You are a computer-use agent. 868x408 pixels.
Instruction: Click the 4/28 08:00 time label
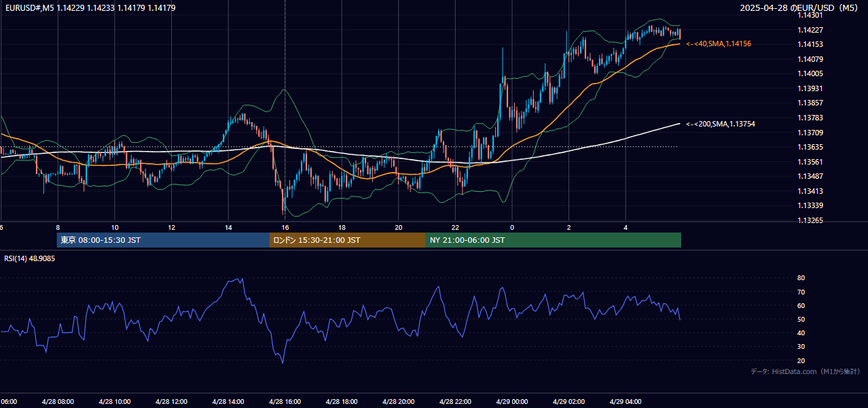point(58,401)
